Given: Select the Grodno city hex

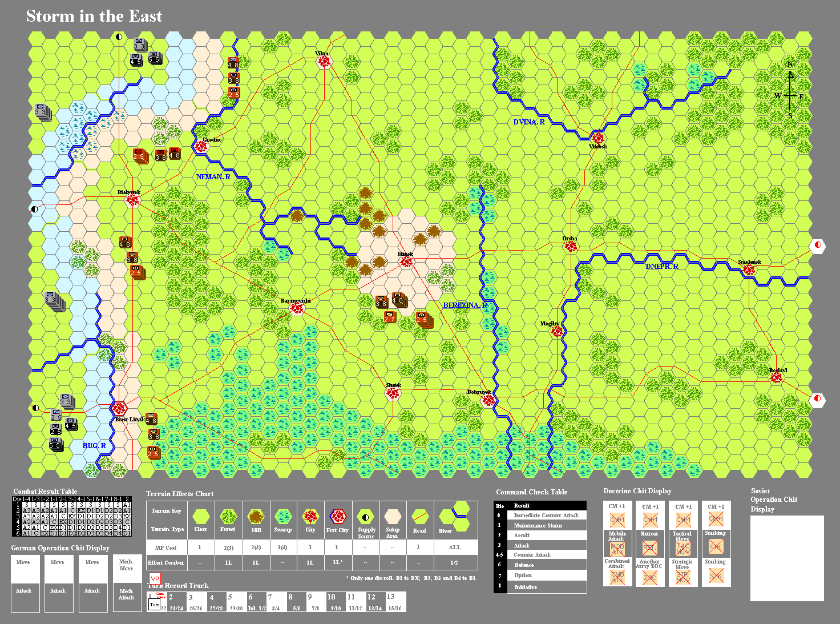Looking at the screenshot, I should pyautogui.click(x=200, y=146).
